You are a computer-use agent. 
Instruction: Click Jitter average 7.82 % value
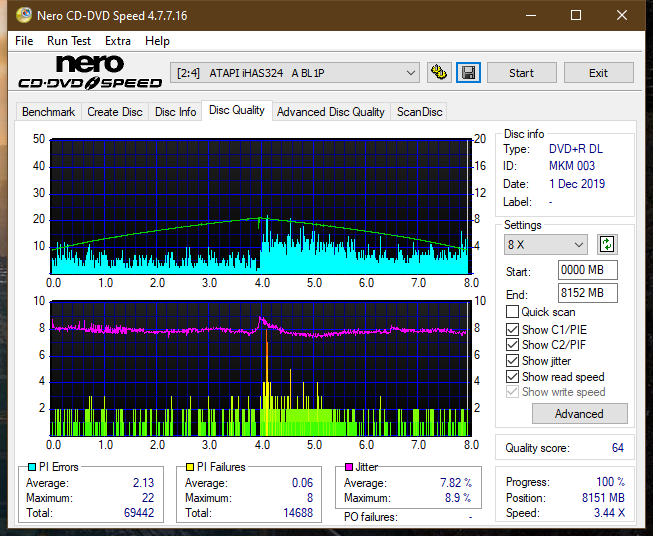click(456, 483)
